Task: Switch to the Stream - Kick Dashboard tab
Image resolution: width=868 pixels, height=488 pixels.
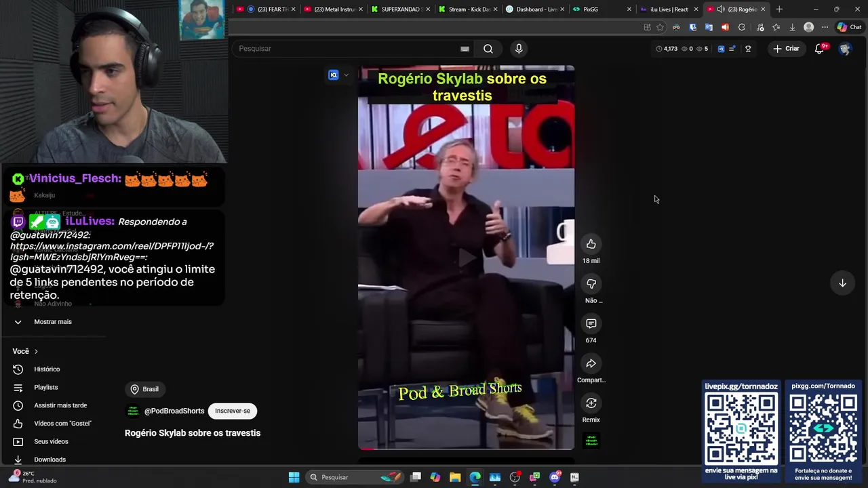Action: click(x=469, y=9)
